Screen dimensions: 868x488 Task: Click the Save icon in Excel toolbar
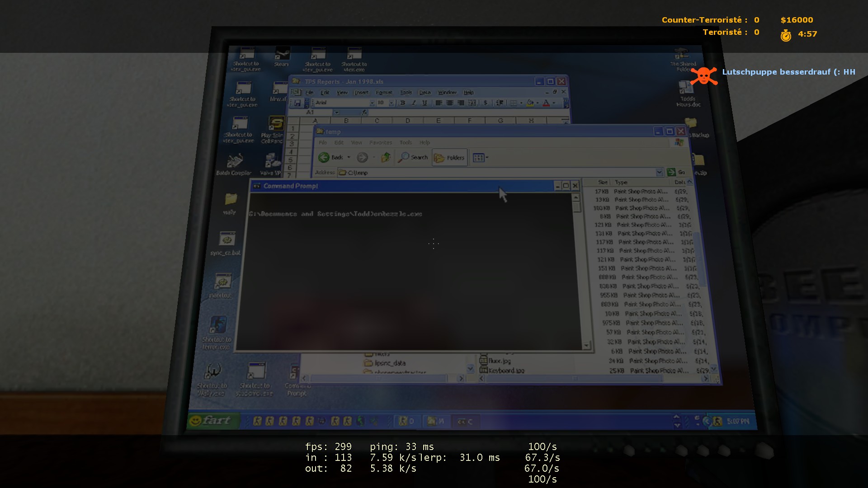tap(297, 103)
